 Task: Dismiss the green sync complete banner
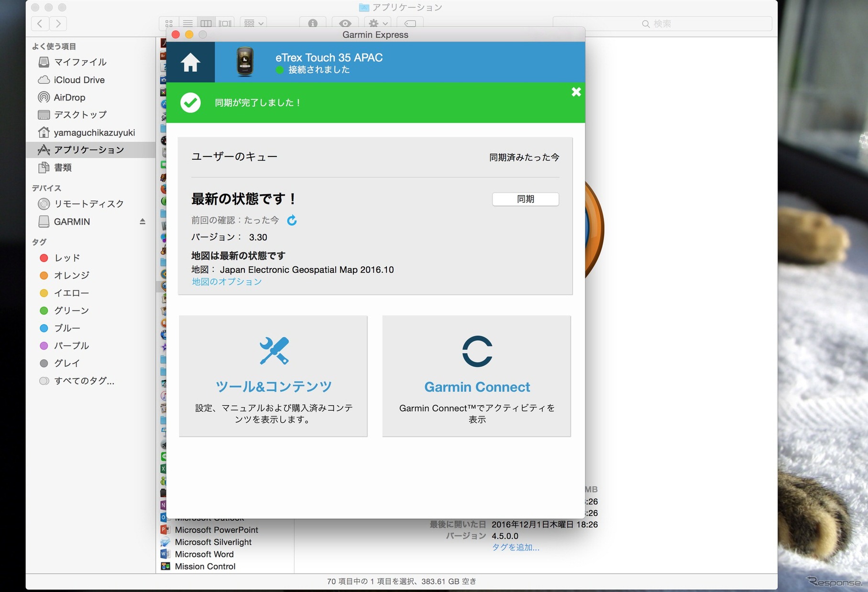(x=576, y=92)
